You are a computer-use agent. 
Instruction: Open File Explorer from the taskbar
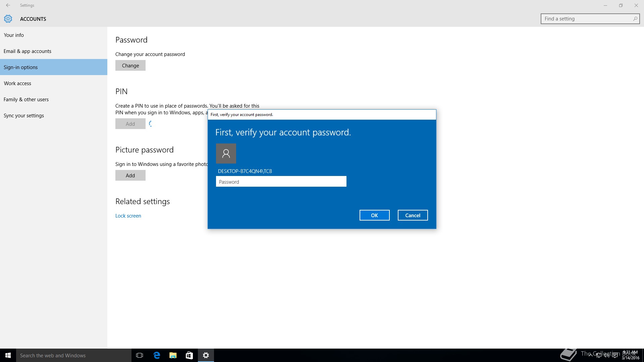tap(173, 355)
